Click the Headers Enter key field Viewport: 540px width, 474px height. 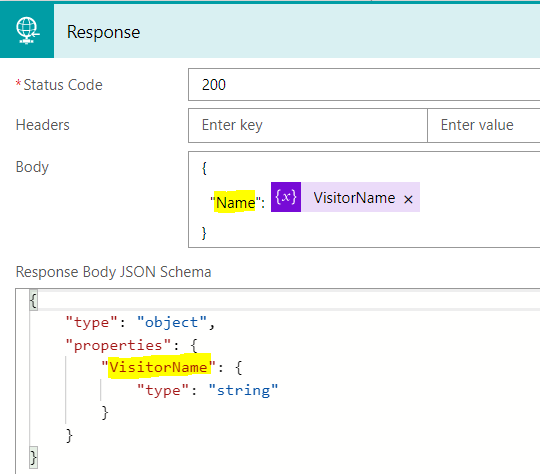point(308,125)
